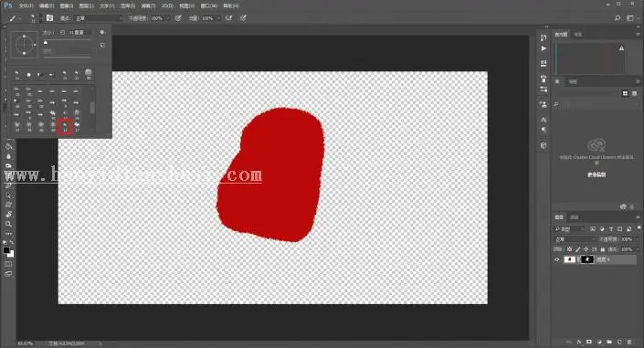This screenshot has height=348, width=644.
Task: Click the brush size value field
Action: 79,32
